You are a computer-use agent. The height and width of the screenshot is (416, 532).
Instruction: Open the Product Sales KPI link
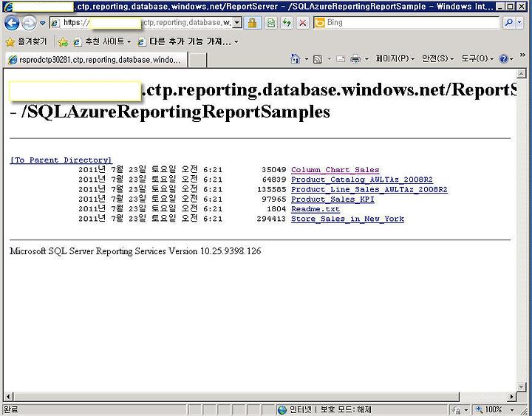pos(332,200)
